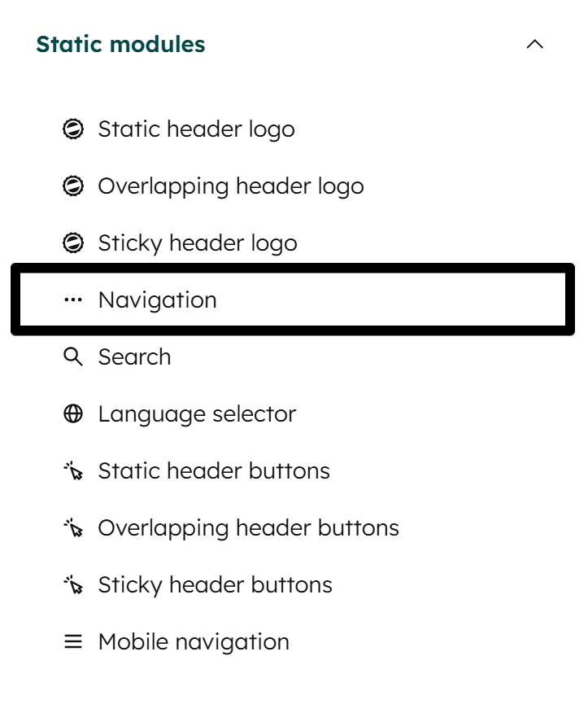The height and width of the screenshot is (704, 588).
Task: Click the Search magnifier icon
Action: pyautogui.click(x=74, y=356)
